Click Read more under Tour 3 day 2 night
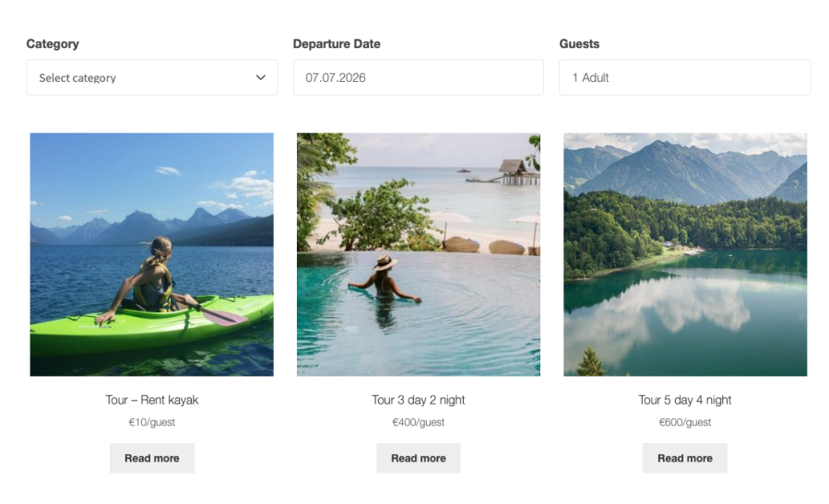829x504 pixels. click(419, 458)
